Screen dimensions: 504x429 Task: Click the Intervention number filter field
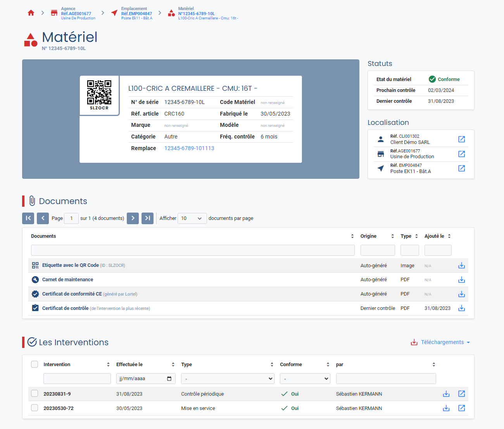(77, 379)
